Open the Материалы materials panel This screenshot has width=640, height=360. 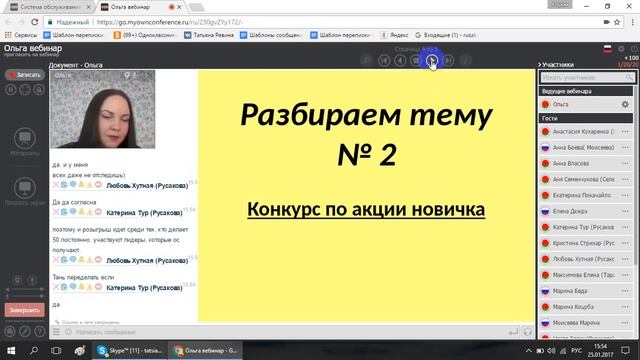(x=24, y=142)
